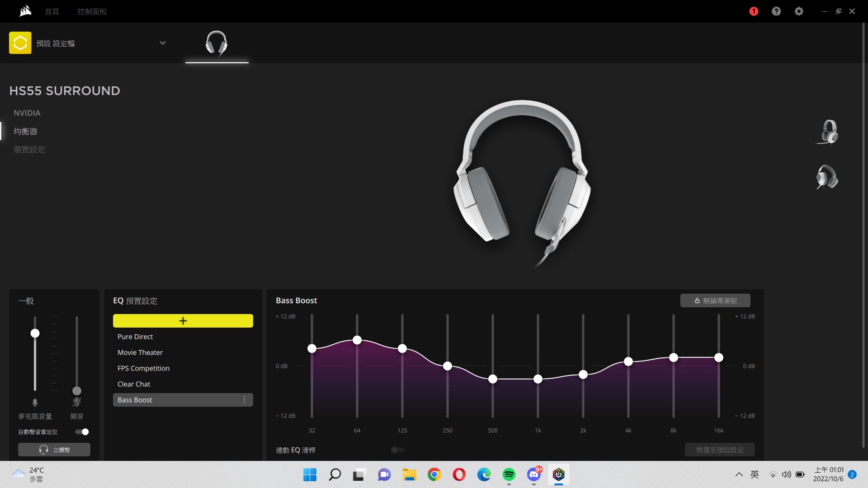Screen dimensions: 868x488
Task: Select 均衡器 equalizer in sidebar
Action: (25, 131)
